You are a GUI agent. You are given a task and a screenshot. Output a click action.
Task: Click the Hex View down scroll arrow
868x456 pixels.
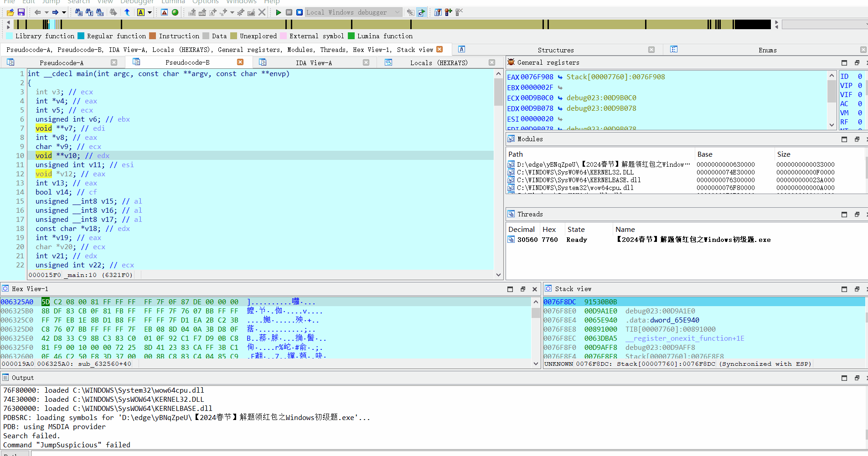click(536, 364)
